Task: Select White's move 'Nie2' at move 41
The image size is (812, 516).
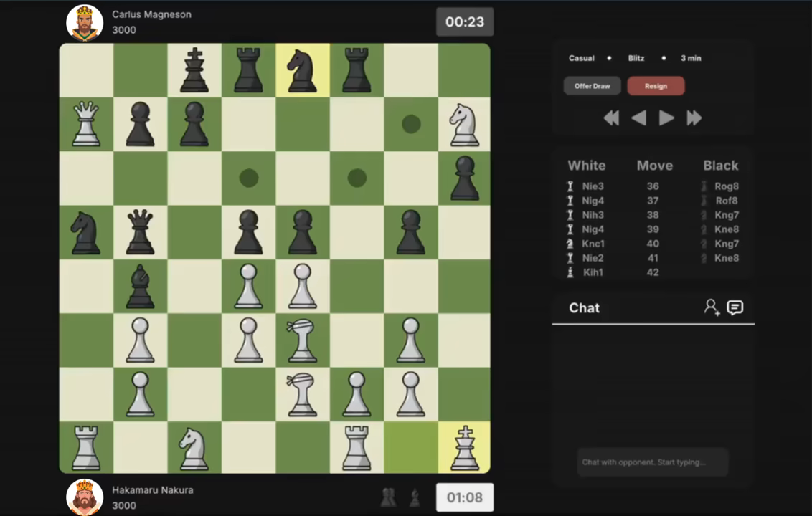Action: (x=593, y=258)
